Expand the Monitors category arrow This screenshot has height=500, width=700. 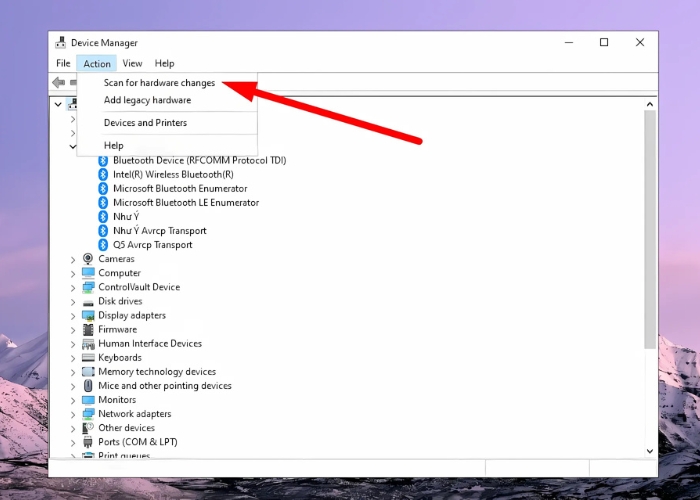click(73, 400)
